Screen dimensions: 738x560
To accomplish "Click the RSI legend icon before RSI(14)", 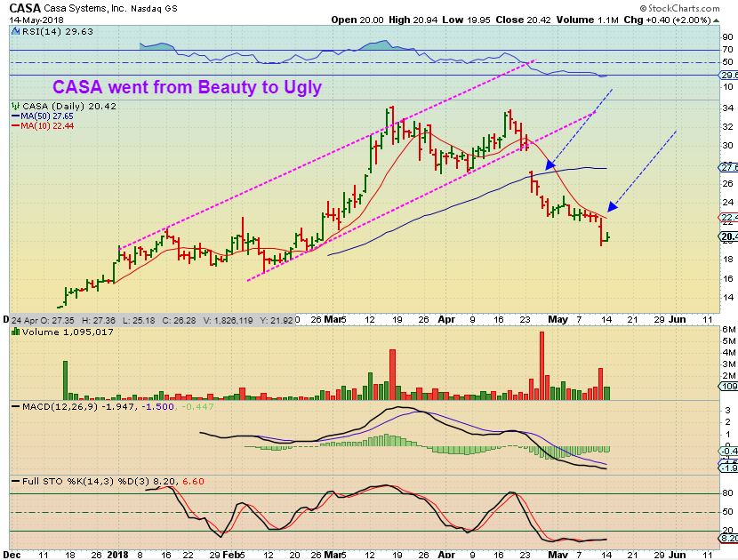I will 15,31.
